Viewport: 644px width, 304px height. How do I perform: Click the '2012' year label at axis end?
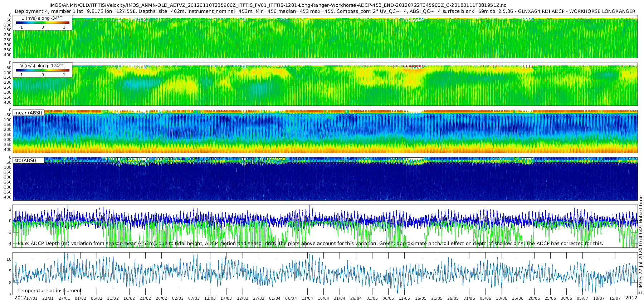tap(631, 298)
